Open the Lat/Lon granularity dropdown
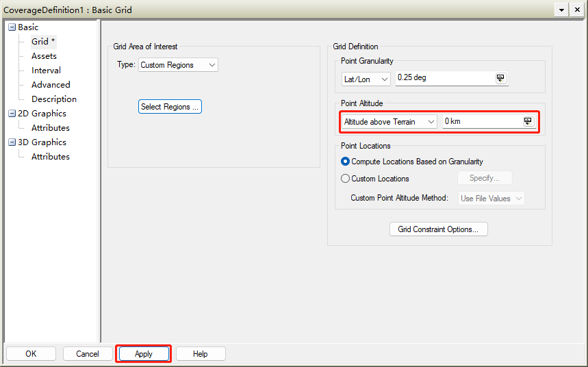588x367 pixels. click(366, 79)
